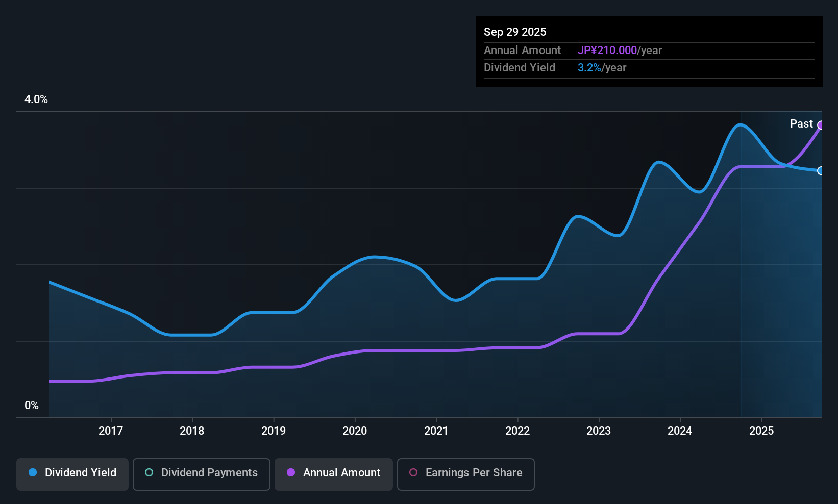The height and width of the screenshot is (504, 838).
Task: Click the JP¥210.000 annual amount value
Action: 608,50
